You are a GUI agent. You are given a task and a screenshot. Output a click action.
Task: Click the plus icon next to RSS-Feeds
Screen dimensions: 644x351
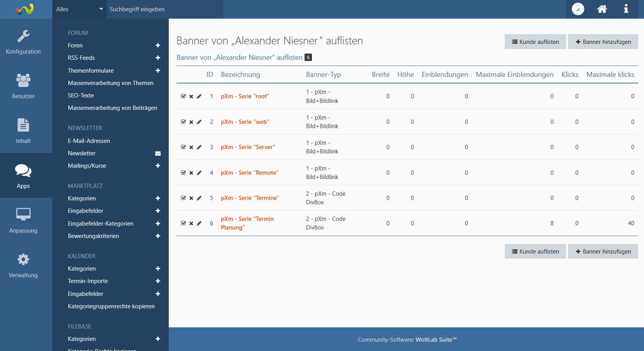click(158, 58)
